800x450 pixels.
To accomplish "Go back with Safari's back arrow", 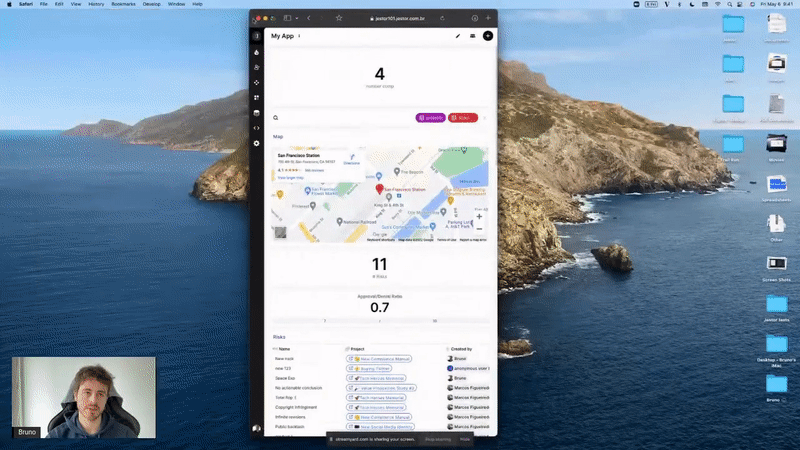I will pos(309,18).
